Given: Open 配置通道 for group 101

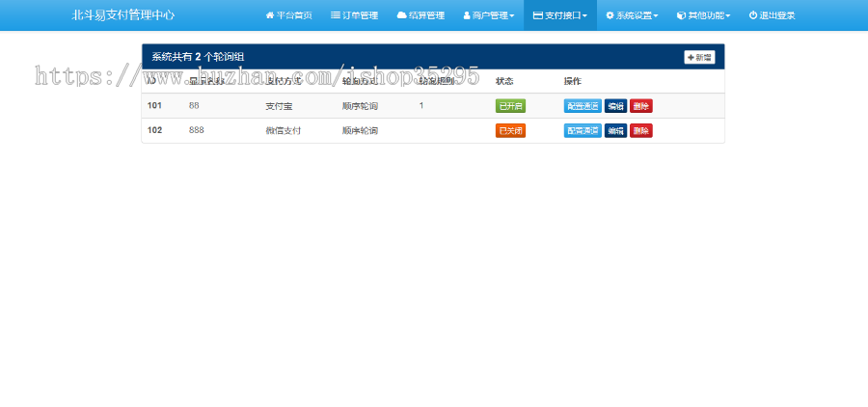Looking at the screenshot, I should click(x=583, y=106).
